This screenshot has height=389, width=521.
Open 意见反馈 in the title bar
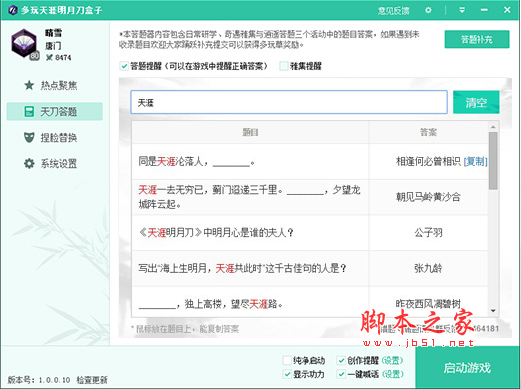(x=393, y=10)
